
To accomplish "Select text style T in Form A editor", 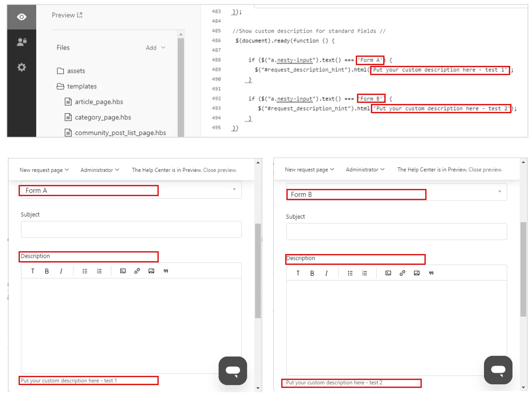I will coord(33,271).
